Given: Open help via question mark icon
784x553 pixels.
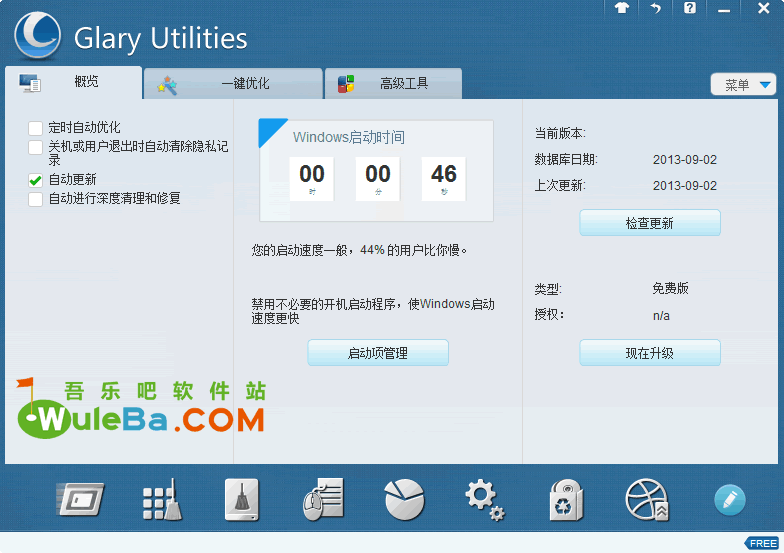Looking at the screenshot, I should (x=690, y=8).
